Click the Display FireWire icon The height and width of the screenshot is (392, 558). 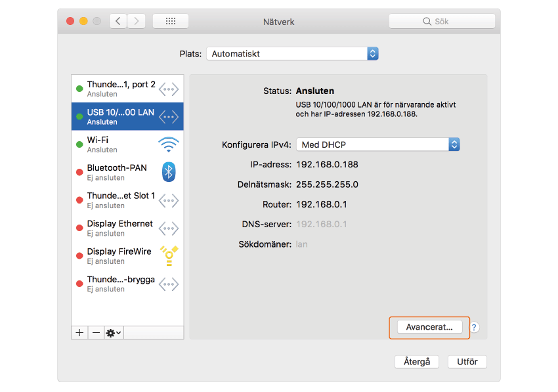(169, 255)
